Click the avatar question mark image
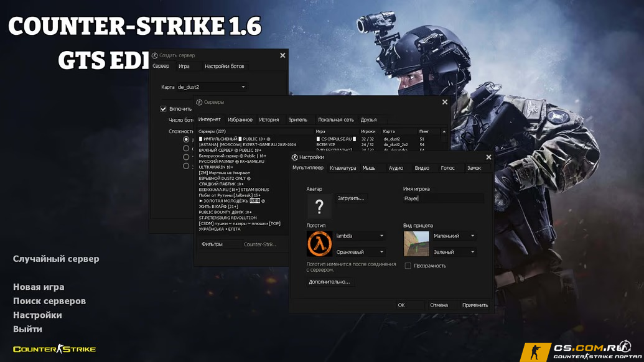This screenshot has width=644, height=362. 319,206
